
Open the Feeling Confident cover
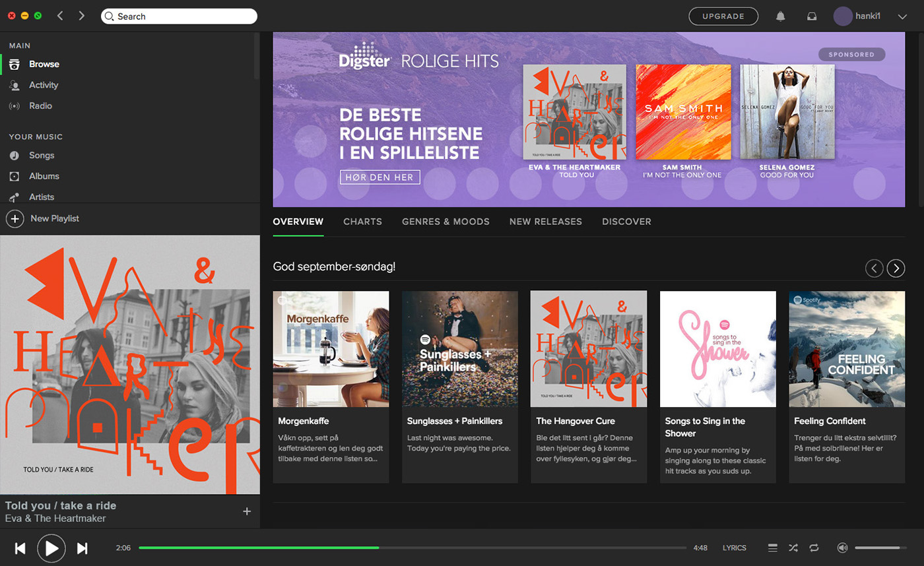(847, 349)
